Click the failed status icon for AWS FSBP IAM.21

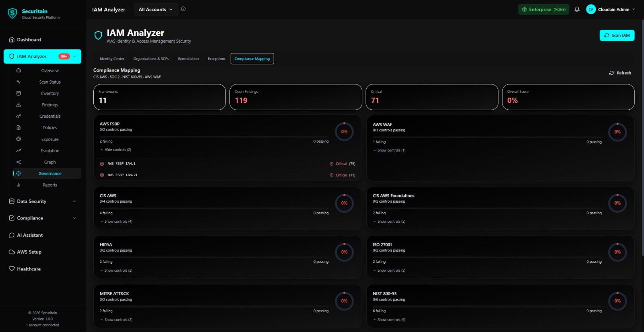[x=102, y=175]
